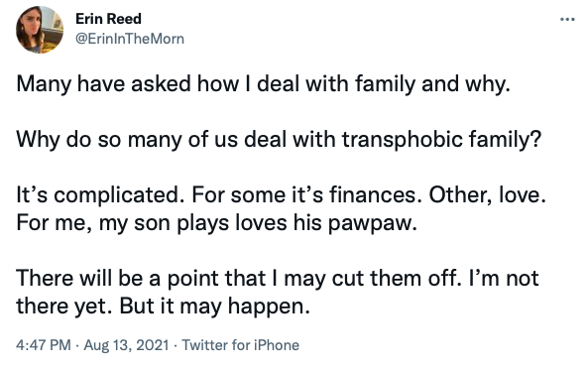Click the sentence 'But it may happen.'
The width and height of the screenshot is (588, 370).
pos(215,307)
